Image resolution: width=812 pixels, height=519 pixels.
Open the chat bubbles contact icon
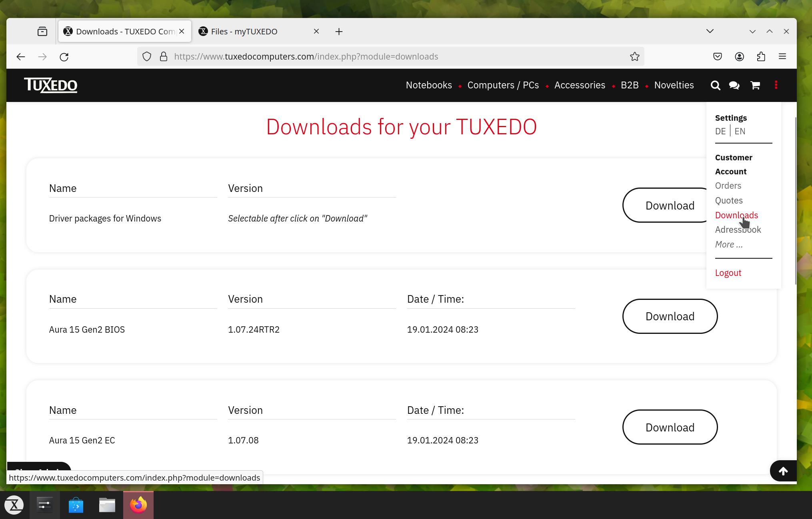pos(734,85)
